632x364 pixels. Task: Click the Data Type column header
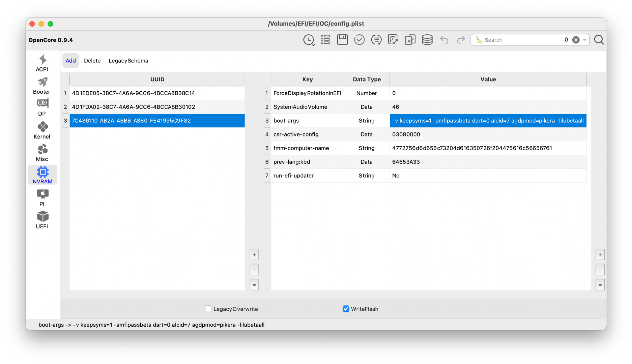pyautogui.click(x=367, y=80)
